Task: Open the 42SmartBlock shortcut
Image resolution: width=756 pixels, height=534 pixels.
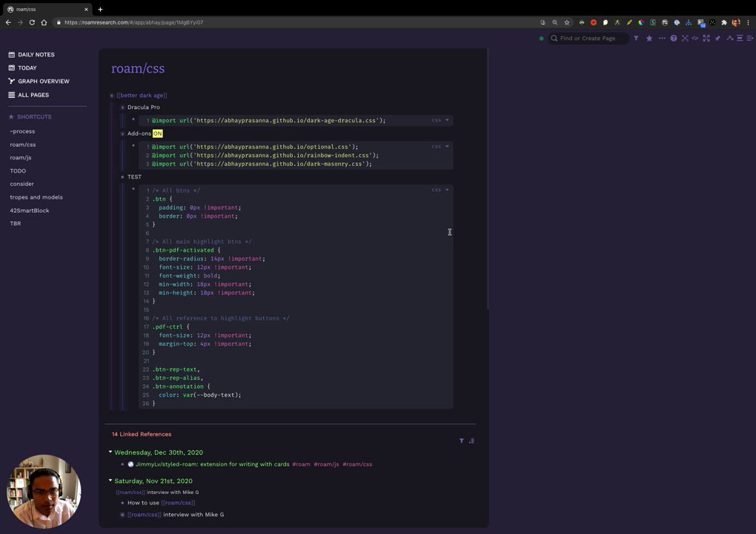Action: pyautogui.click(x=30, y=211)
